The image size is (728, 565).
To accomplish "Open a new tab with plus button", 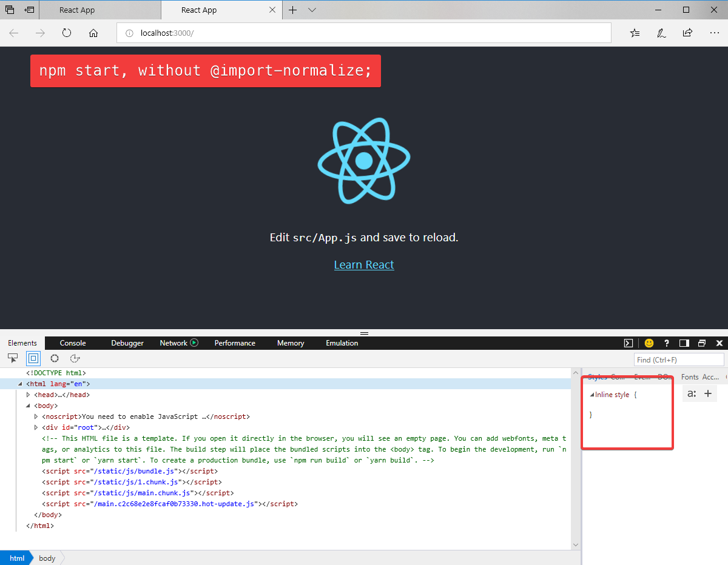I will tap(293, 10).
